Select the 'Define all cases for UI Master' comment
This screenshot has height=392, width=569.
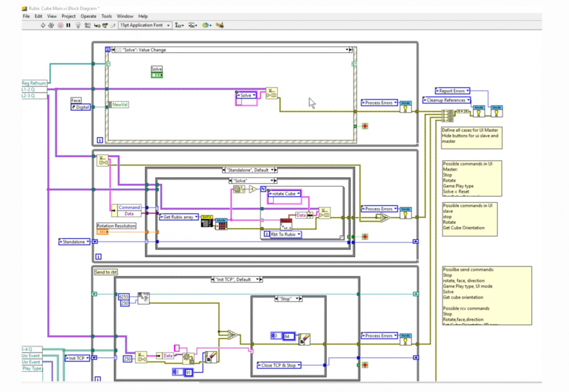472,138
